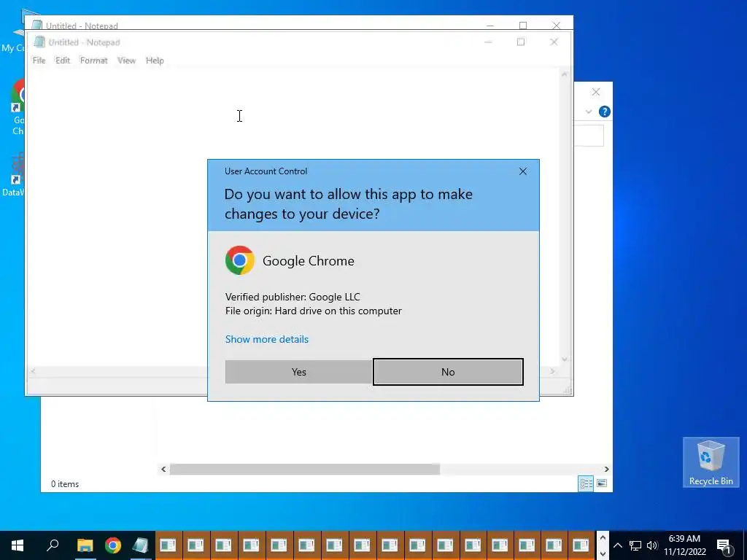Screen dimensions: 747x560
Task: Click Notepad's vertical scrollbar down arrow
Action: (565, 359)
